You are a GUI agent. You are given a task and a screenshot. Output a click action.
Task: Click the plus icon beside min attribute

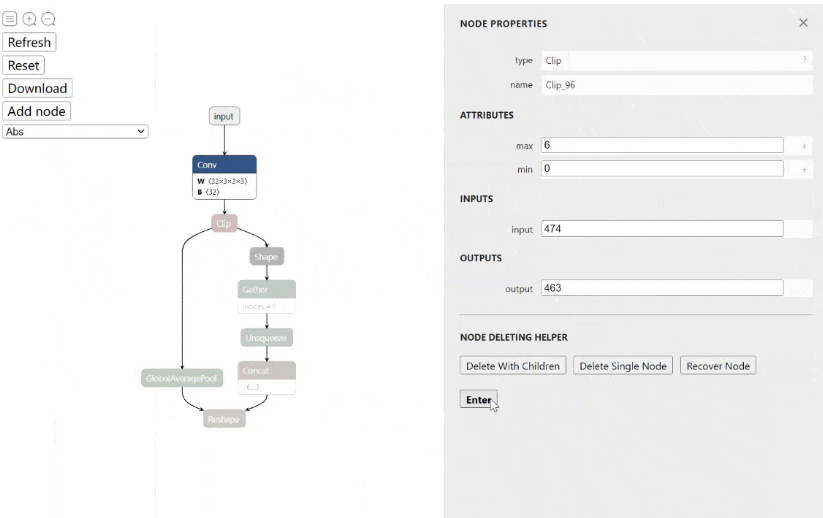point(804,170)
